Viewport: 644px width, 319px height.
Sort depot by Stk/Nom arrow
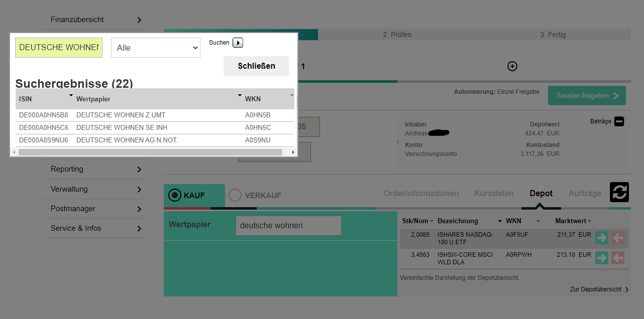(432, 221)
